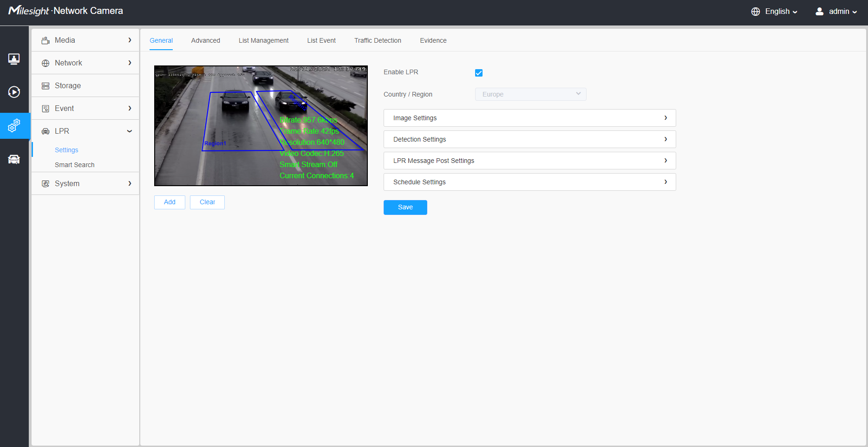Expand LPR Message Post Settings section
This screenshot has width=868, height=447.
coord(530,161)
